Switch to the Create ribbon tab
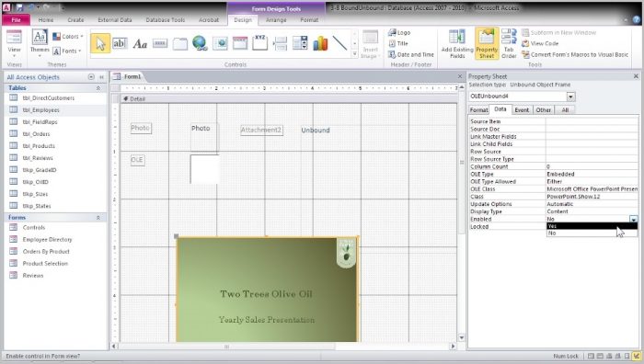The height and width of the screenshot is (364, 644). (x=75, y=19)
